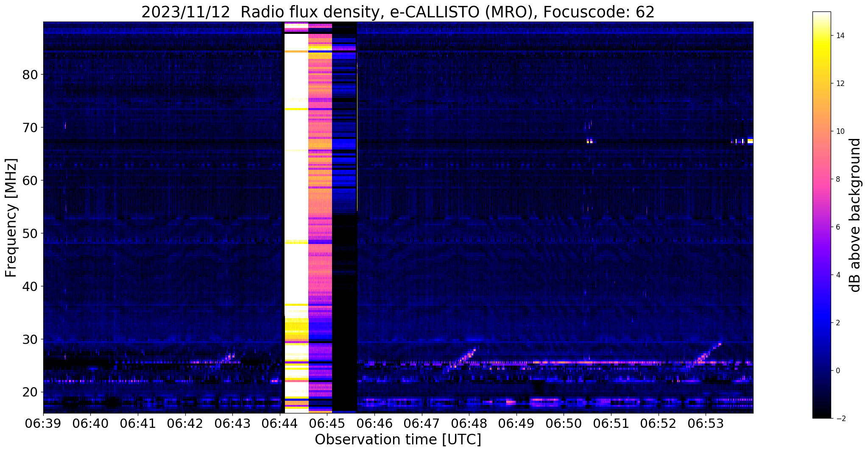Click the colorbar tick label 8
The height and width of the screenshot is (452, 868).
tap(838, 180)
